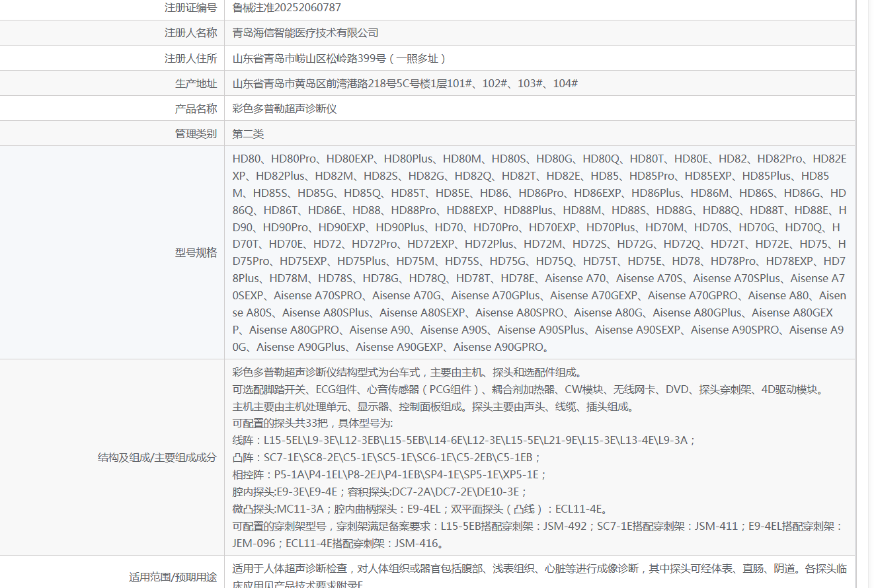The image size is (874, 588).
Task: Click the line 可配置的探头共33把
Action: coord(313,423)
